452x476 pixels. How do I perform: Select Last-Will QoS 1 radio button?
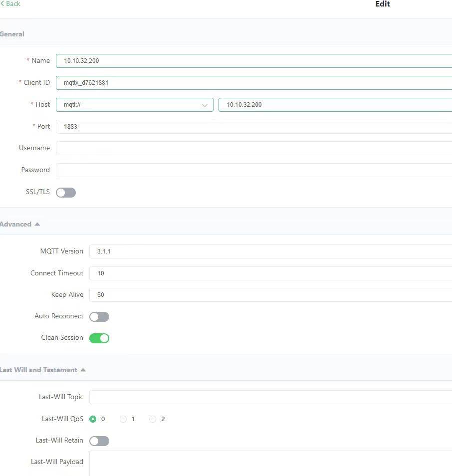click(123, 419)
